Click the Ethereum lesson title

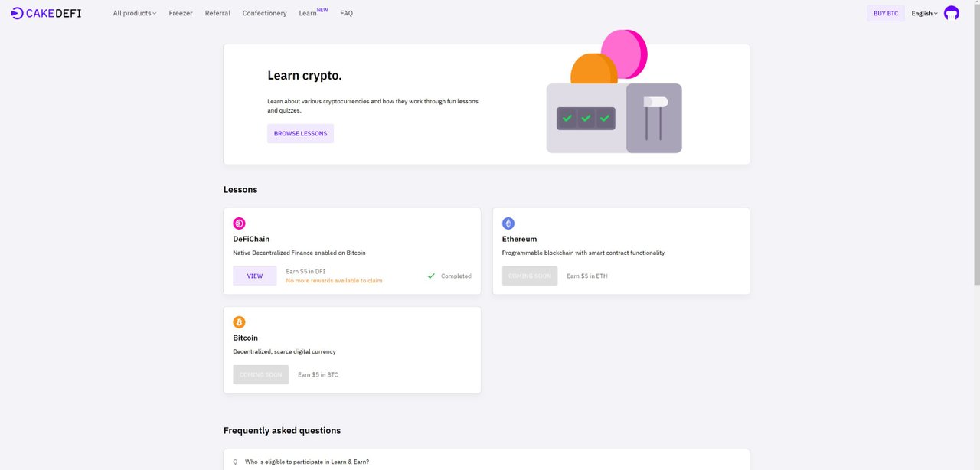click(x=519, y=239)
